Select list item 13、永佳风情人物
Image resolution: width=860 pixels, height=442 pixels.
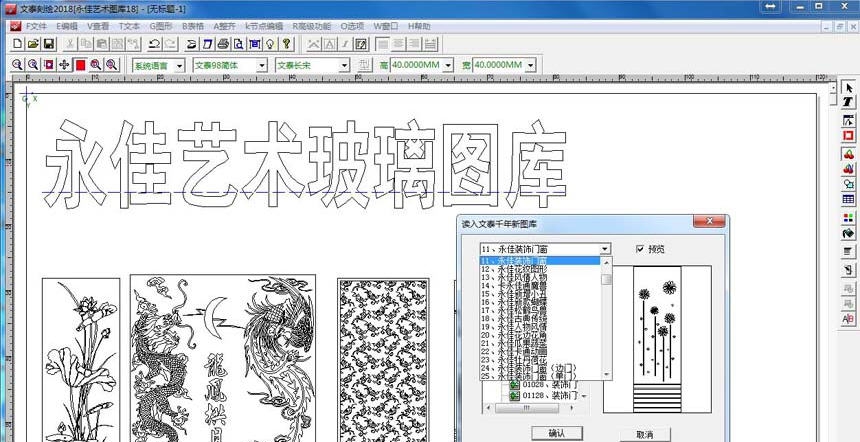click(x=541, y=277)
